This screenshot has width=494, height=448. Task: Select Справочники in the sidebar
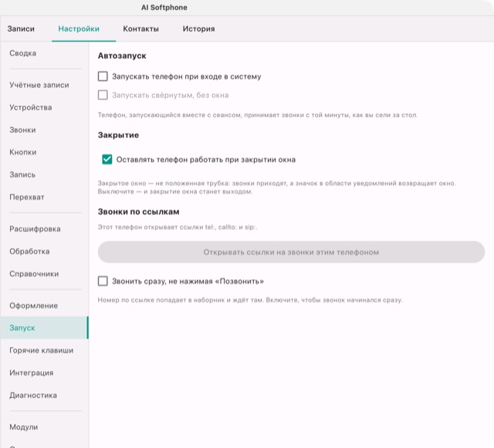point(45,274)
